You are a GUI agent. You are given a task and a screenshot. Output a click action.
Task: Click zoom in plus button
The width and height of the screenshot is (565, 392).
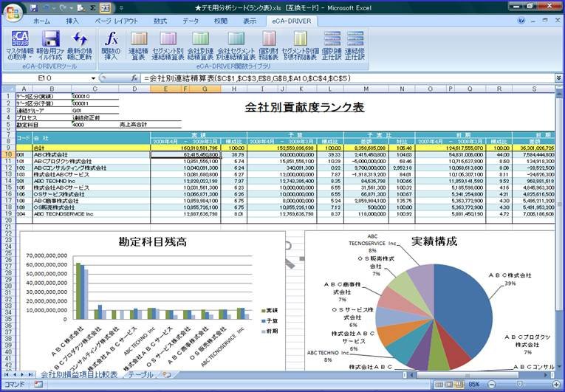[x=557, y=385]
